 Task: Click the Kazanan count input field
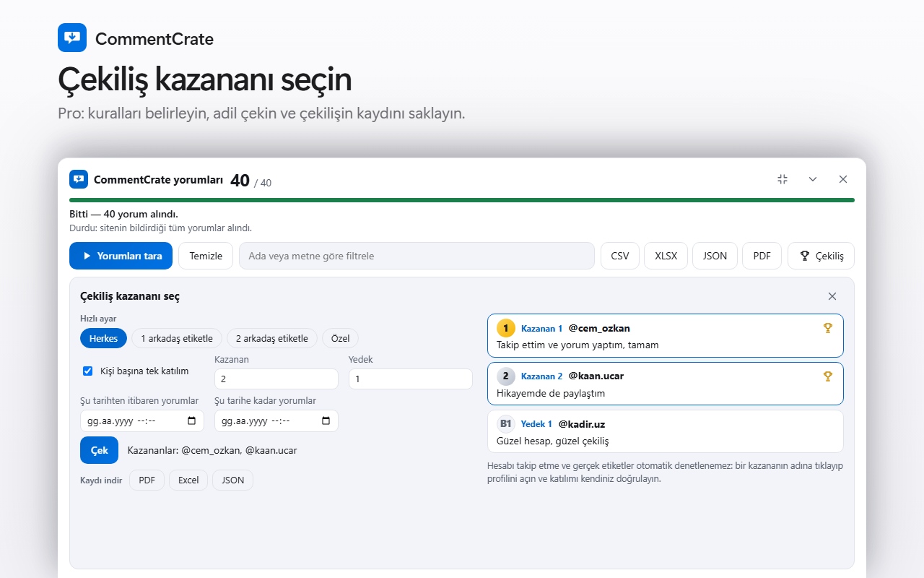276,379
